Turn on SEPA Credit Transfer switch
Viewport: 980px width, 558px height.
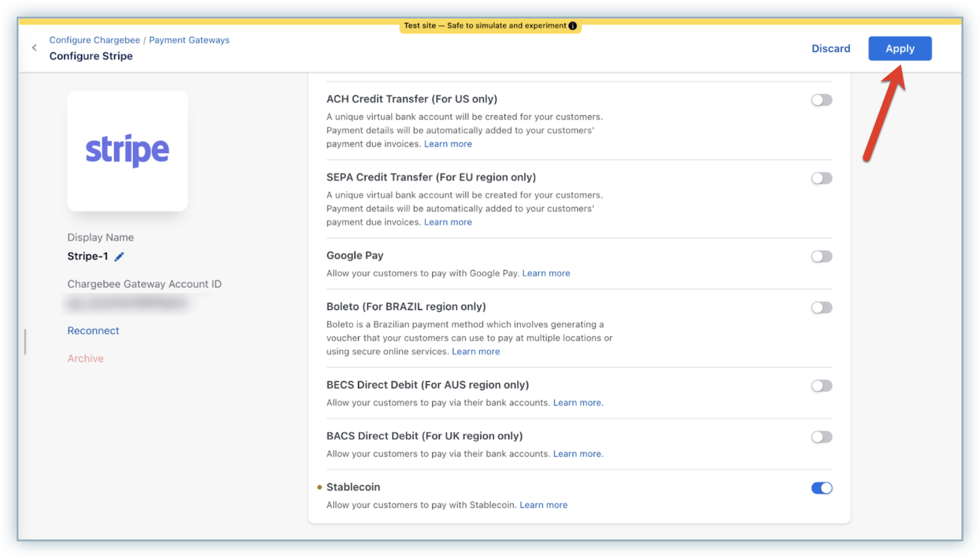(821, 178)
